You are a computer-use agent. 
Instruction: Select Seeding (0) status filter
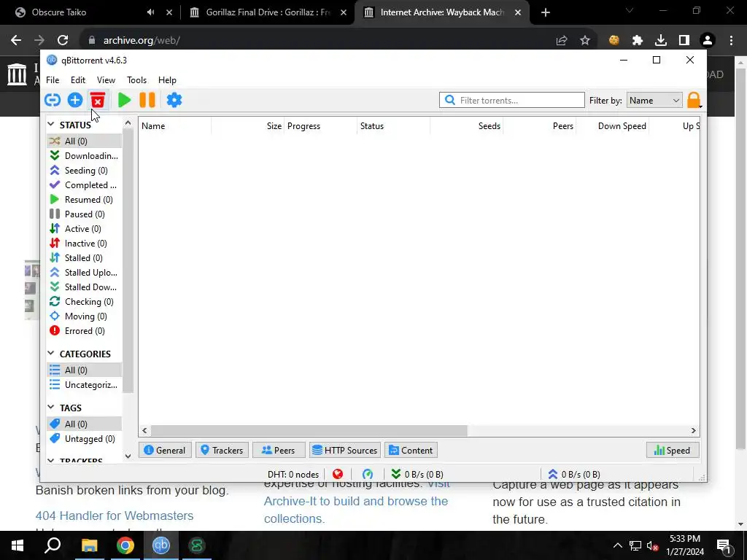[85, 171]
